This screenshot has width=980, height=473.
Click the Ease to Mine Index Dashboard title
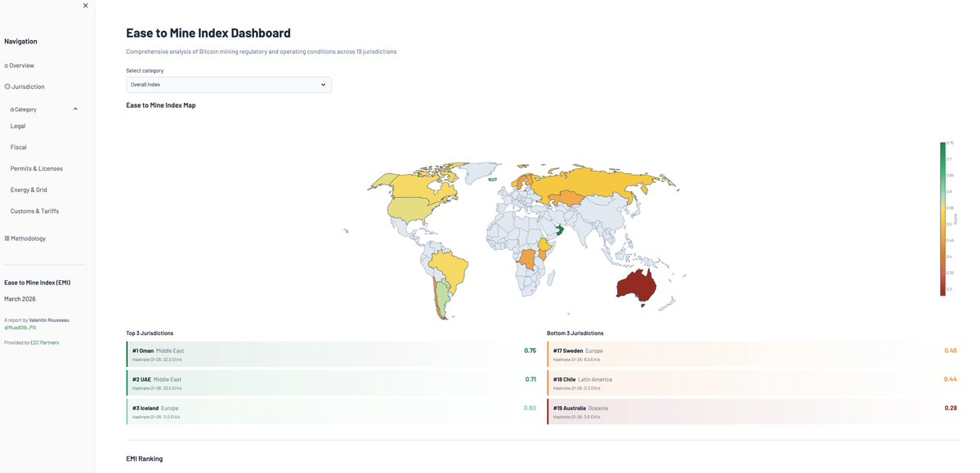208,33
